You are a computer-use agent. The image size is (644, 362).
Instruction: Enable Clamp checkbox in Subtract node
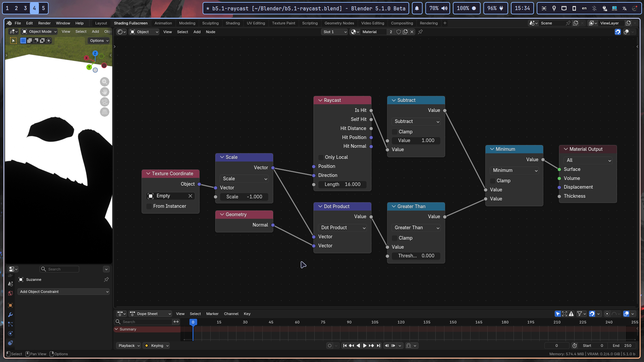[x=395, y=132]
